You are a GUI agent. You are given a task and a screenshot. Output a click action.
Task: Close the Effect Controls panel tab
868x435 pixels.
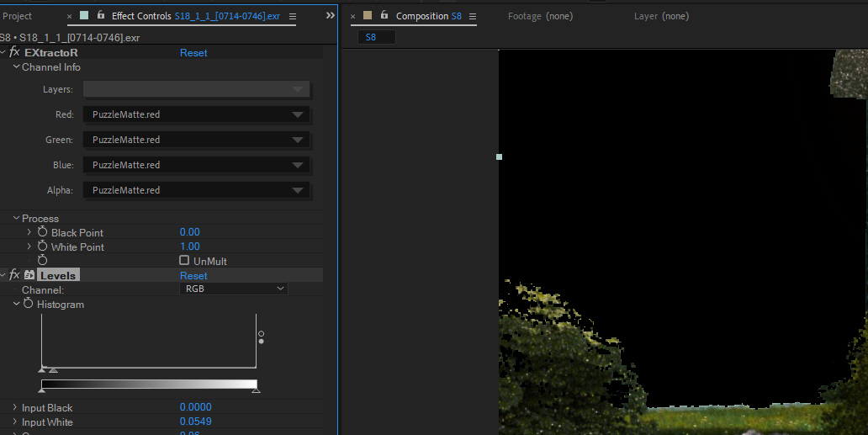coord(69,17)
